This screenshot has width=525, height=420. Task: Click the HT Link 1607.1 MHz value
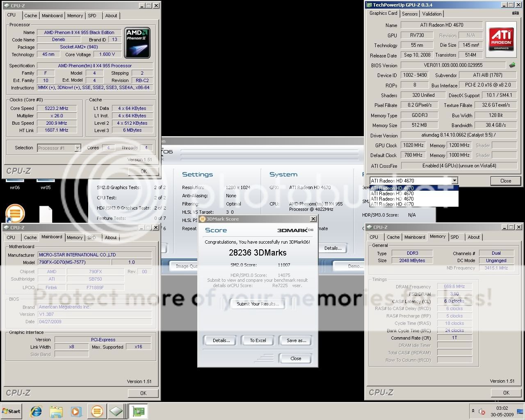(57, 130)
